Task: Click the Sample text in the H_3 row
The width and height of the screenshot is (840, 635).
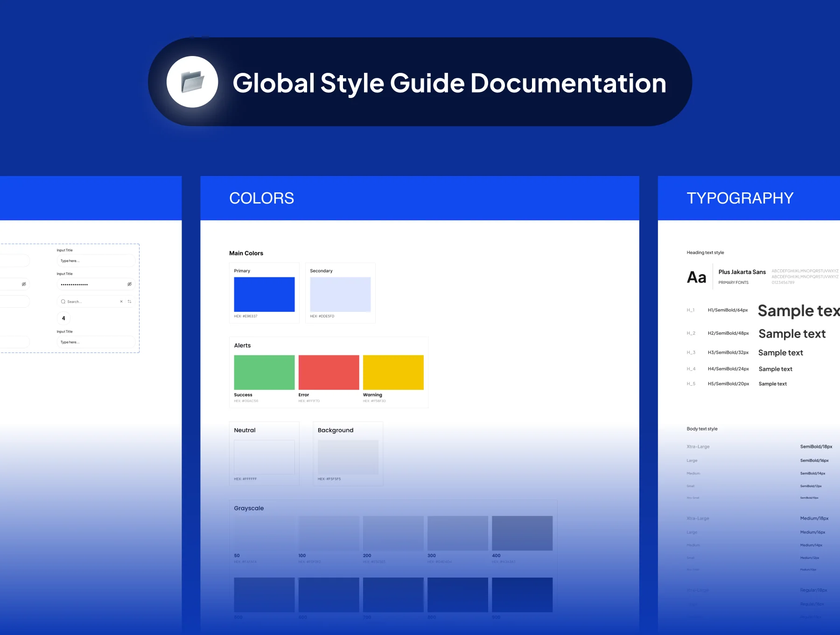Action: (x=781, y=353)
